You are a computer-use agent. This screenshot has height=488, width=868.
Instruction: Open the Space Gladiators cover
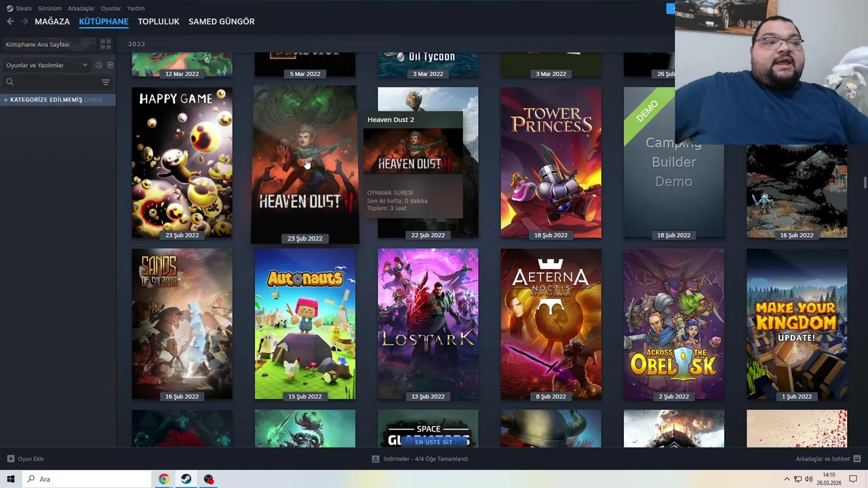pyautogui.click(x=428, y=428)
